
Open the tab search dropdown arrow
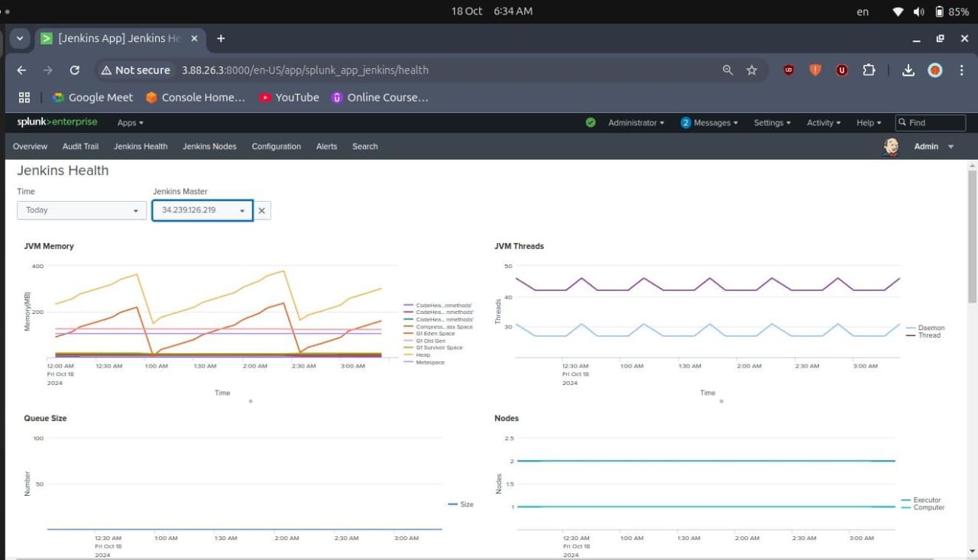pos(20,38)
